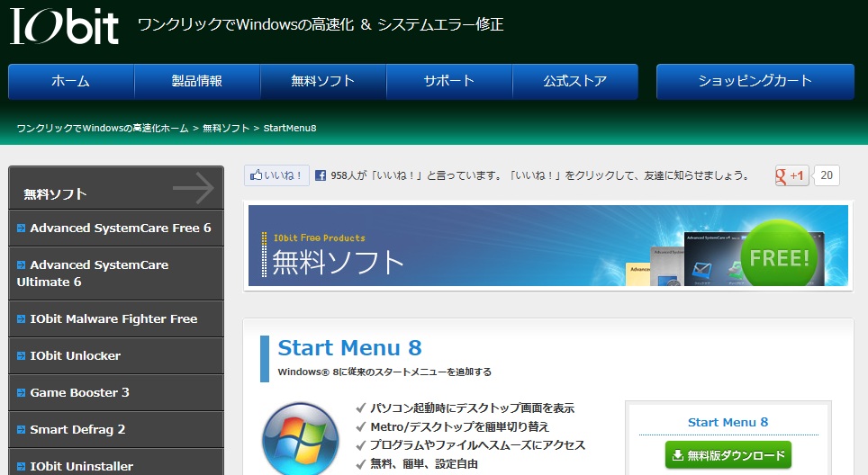Open the ホーム navigation tab
The width and height of the screenshot is (868, 475).
point(71,81)
